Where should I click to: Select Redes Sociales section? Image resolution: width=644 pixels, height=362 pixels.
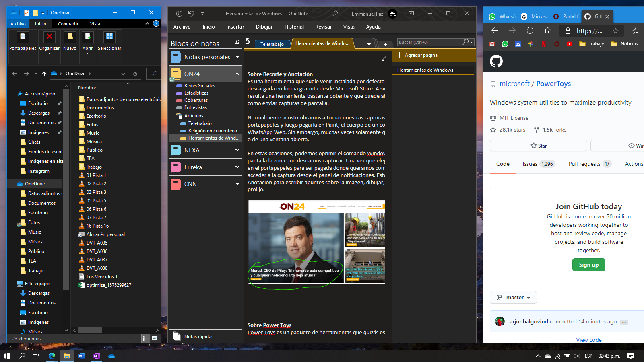(199, 86)
